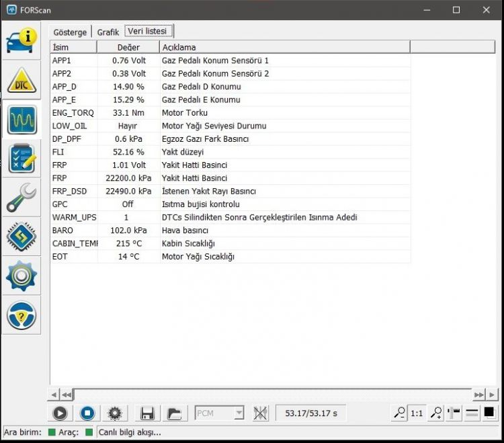This screenshot has width=504, height=443.
Task: Click the EOT value 14 °C
Action: 128,257
